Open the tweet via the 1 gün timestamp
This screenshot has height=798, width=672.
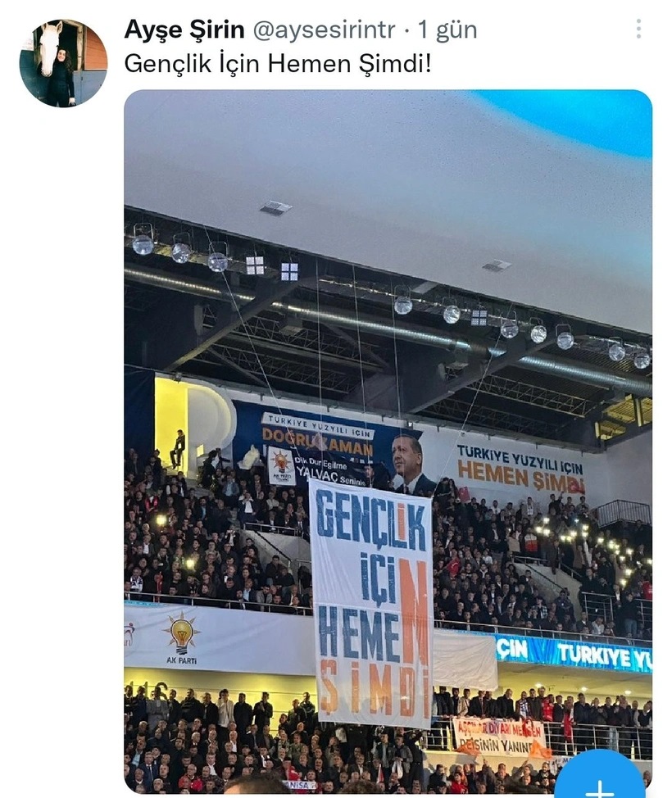pos(447,30)
